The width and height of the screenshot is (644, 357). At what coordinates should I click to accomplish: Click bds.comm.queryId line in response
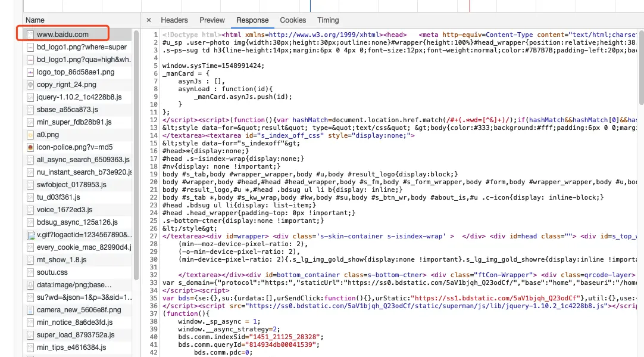[248, 344]
